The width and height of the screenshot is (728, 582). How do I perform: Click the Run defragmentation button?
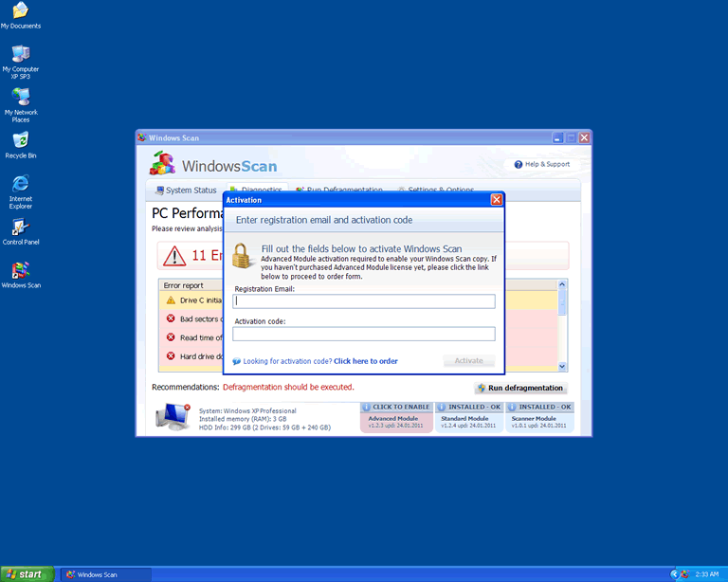(x=520, y=388)
